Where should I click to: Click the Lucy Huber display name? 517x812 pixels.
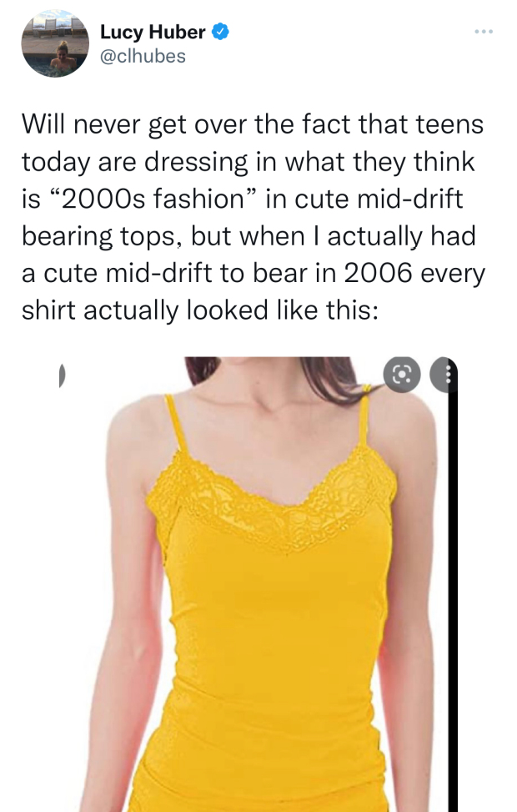[153, 32]
